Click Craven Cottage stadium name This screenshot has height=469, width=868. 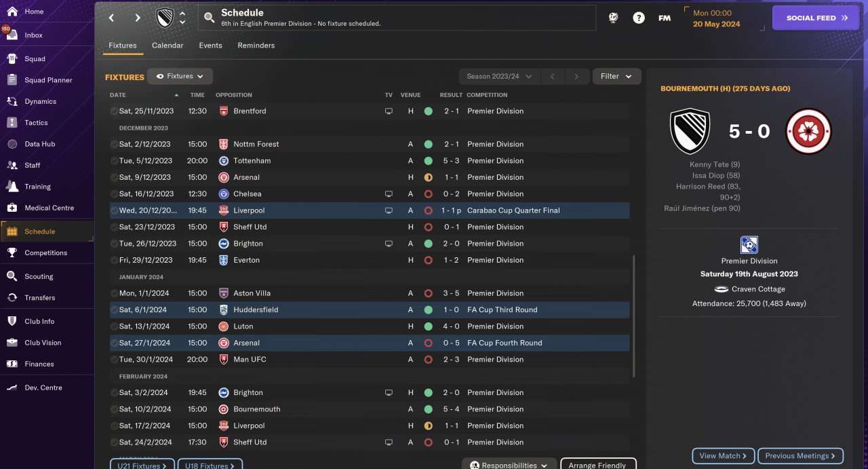(x=758, y=289)
